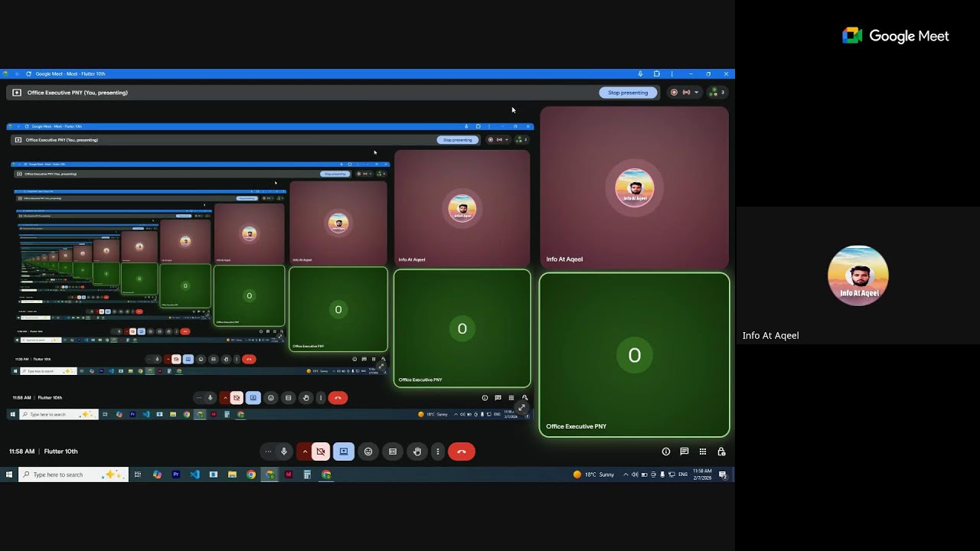The image size is (980, 551).
Task: Open Visual Studio Code from taskbar
Action: tap(194, 474)
